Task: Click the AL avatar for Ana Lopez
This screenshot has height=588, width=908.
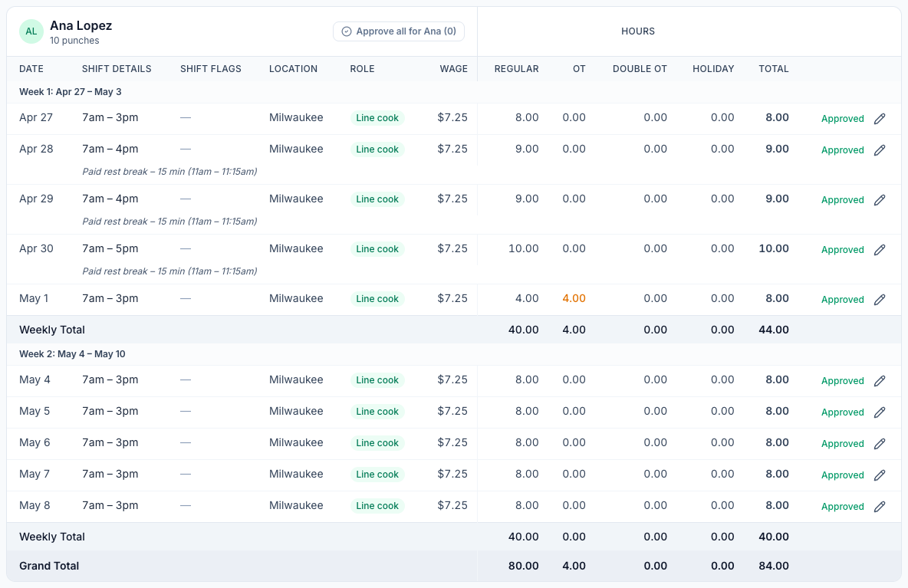Action: point(31,31)
